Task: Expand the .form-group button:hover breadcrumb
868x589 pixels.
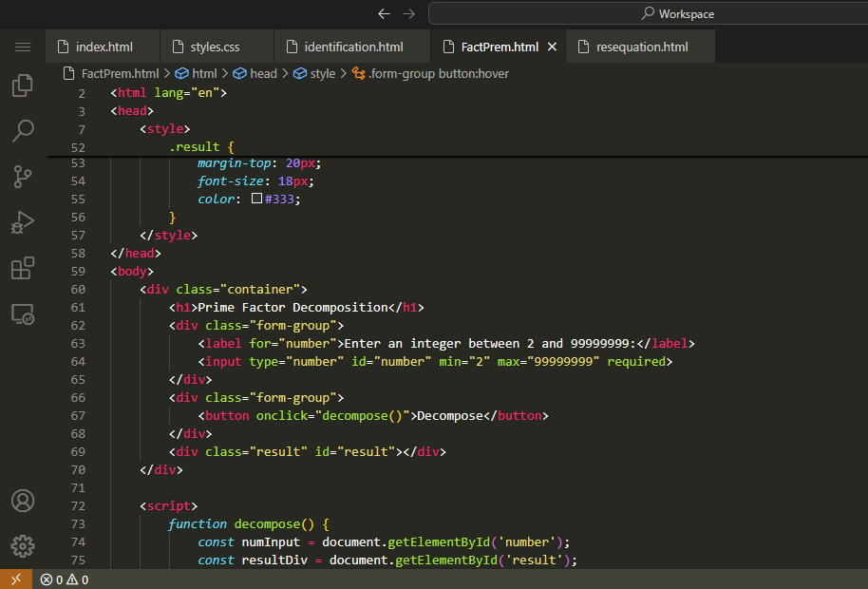Action: click(x=438, y=73)
